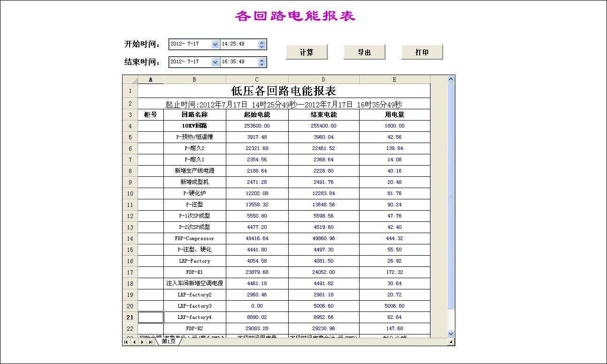607x364 pixels.
Task: Select the 第1页 sheet tab
Action: click(x=169, y=342)
